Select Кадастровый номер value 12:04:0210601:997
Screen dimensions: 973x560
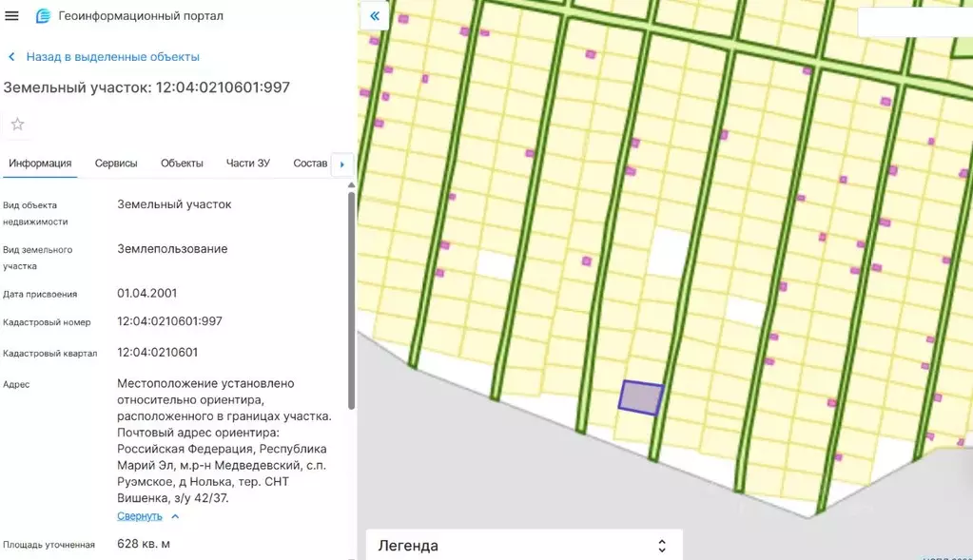pyautogui.click(x=169, y=321)
